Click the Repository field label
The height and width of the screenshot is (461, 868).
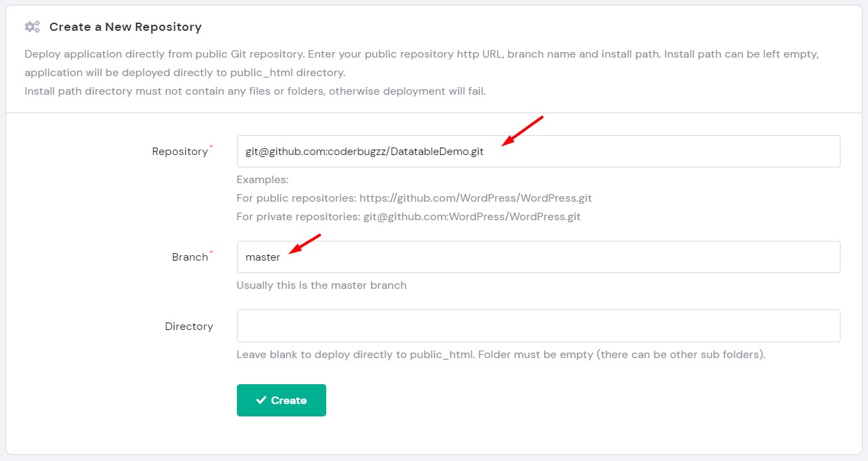coord(180,151)
